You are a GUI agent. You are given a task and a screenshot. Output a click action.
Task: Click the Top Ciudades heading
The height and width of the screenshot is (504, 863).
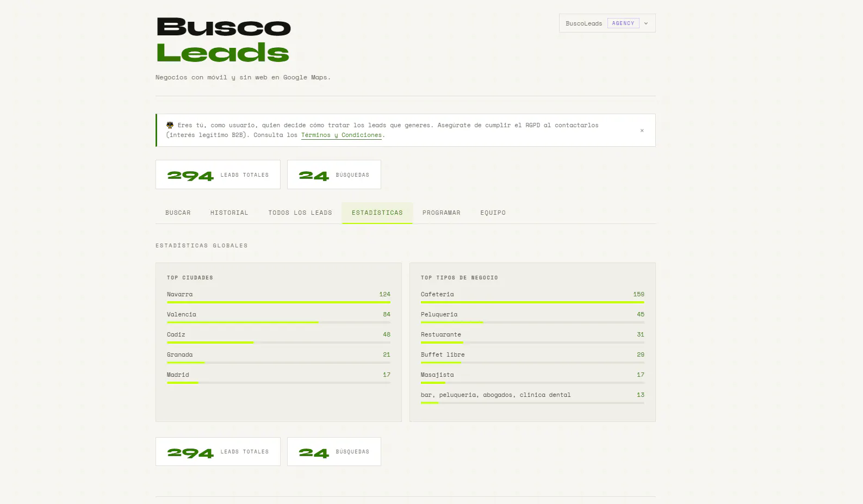point(190,278)
